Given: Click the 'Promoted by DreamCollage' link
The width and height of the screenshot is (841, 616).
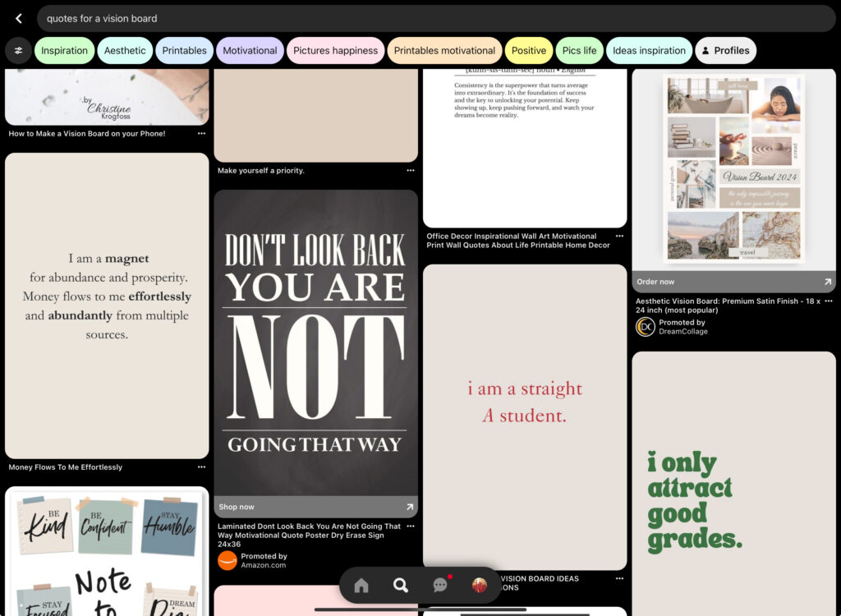Looking at the screenshot, I should point(683,327).
